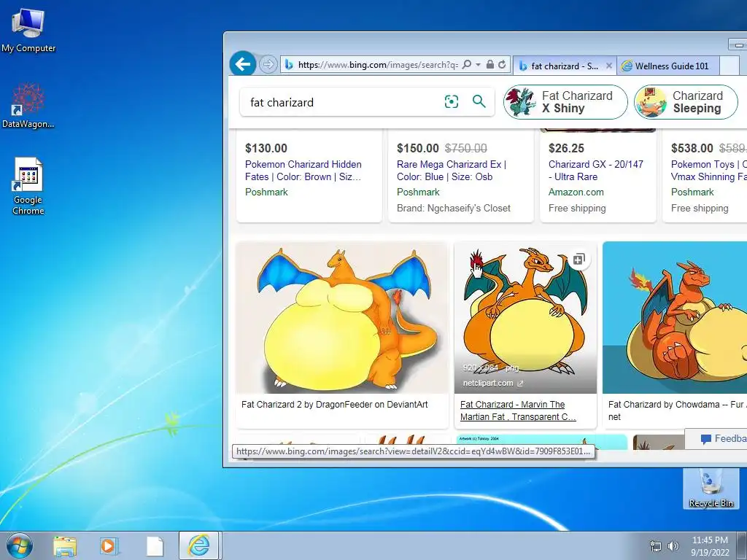Click 'Brand: Ngchaseify's Closet' text
The height and width of the screenshot is (560, 747).
(454, 208)
